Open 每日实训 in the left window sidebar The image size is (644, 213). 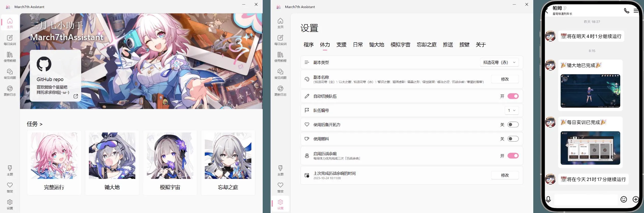pos(10,40)
